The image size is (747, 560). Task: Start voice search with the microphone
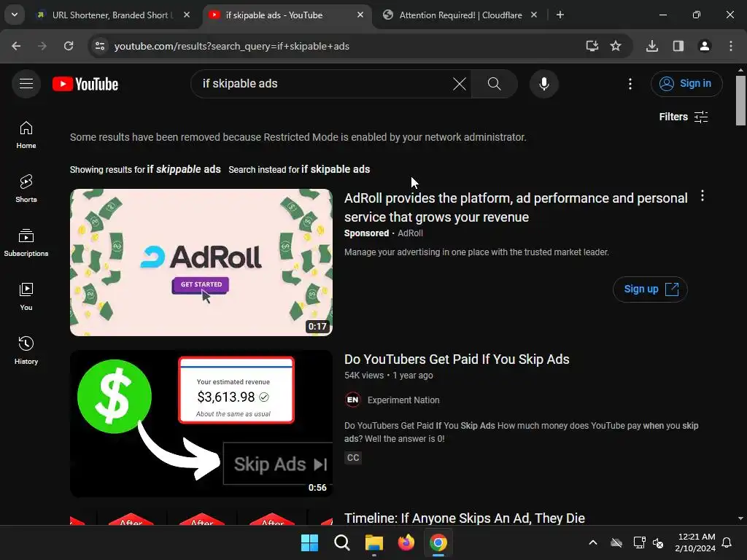click(x=543, y=84)
